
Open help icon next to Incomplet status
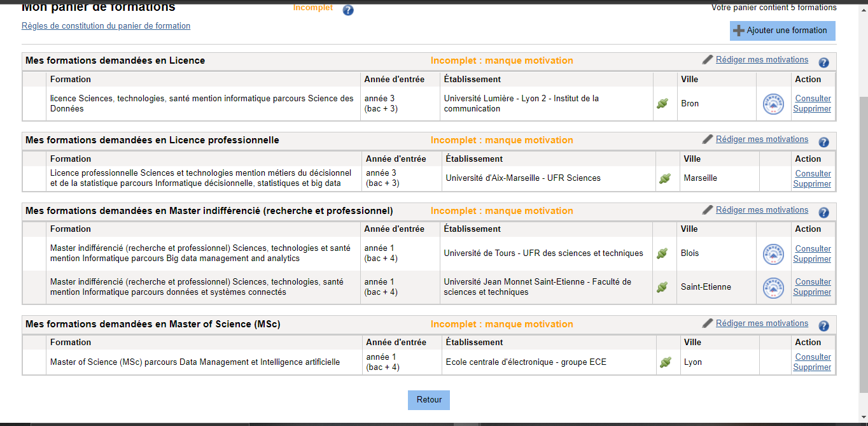348,10
